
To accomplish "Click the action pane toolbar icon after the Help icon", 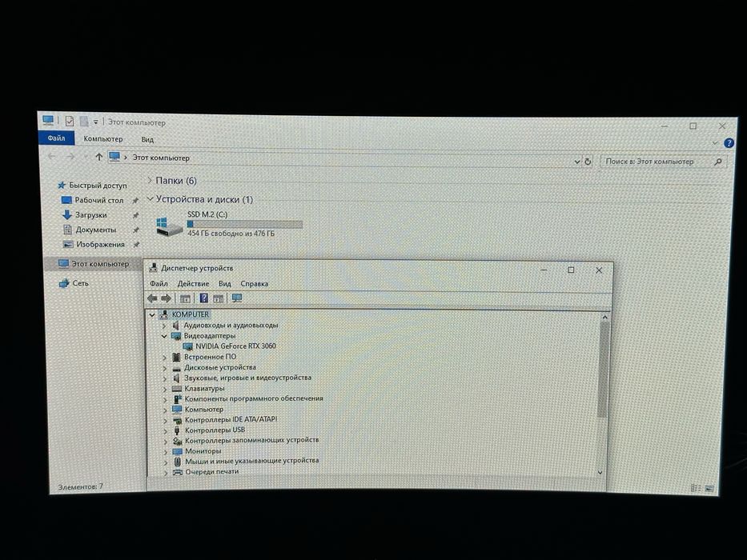I will click(x=219, y=298).
